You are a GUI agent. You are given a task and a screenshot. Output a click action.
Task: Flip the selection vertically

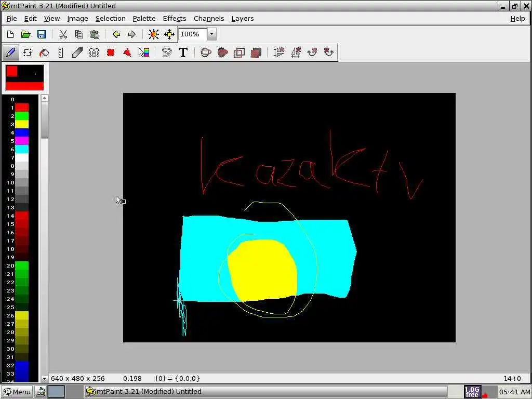[279, 52]
